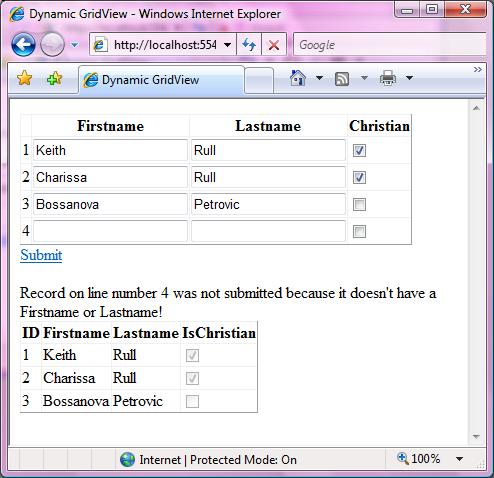
Task: Open the recent pages dropdown arrow
Action: (75, 45)
